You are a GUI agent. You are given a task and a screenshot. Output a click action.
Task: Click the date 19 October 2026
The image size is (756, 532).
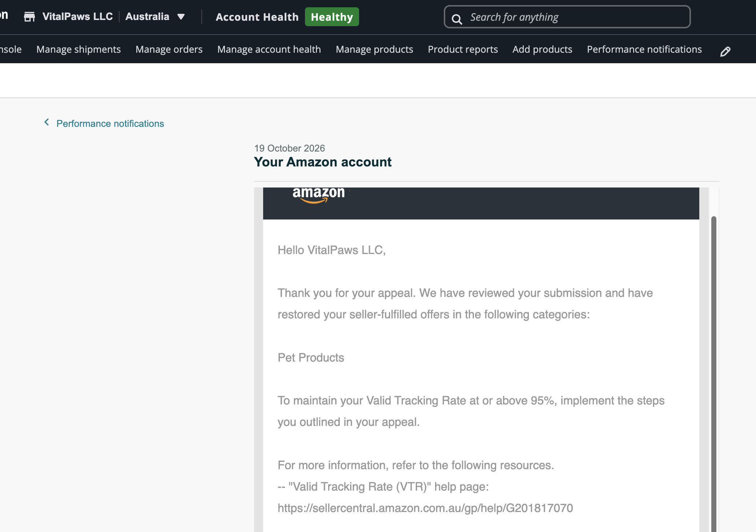(x=289, y=148)
